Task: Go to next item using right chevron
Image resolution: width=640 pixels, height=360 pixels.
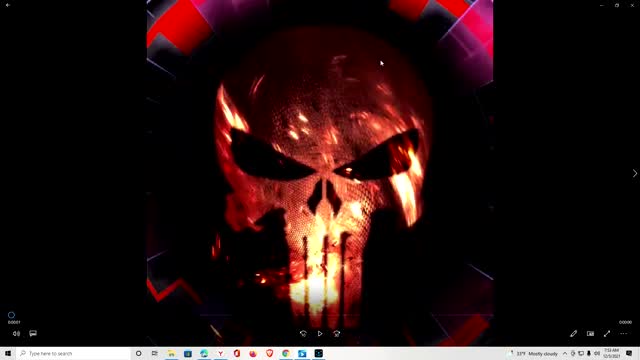Action: coord(635,173)
